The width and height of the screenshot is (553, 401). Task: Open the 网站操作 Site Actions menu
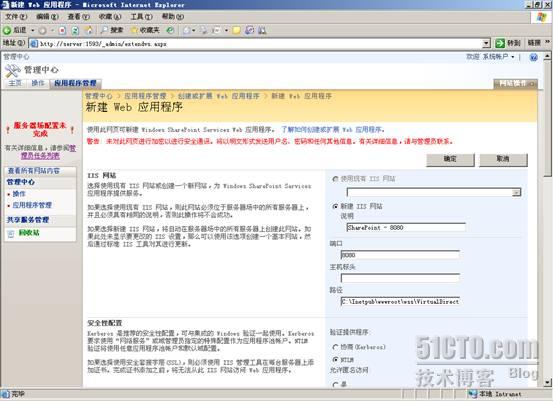516,84
